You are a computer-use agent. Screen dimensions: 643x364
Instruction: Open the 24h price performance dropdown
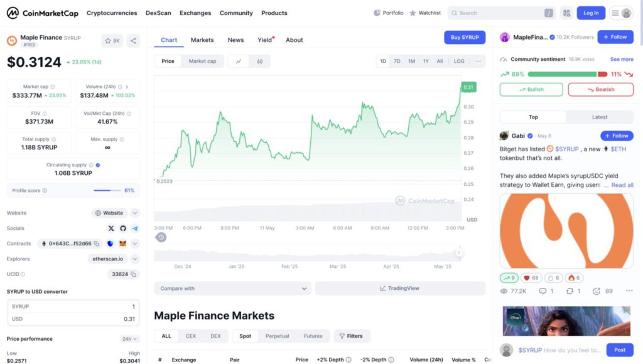point(129,339)
